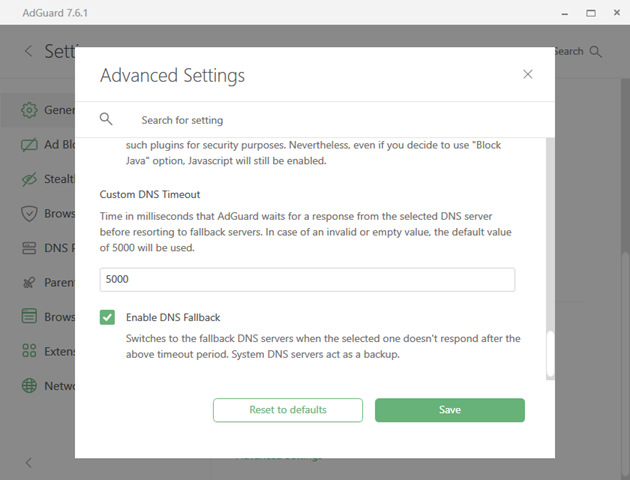
Task: Minimize the AdGuard window
Action: click(x=555, y=12)
